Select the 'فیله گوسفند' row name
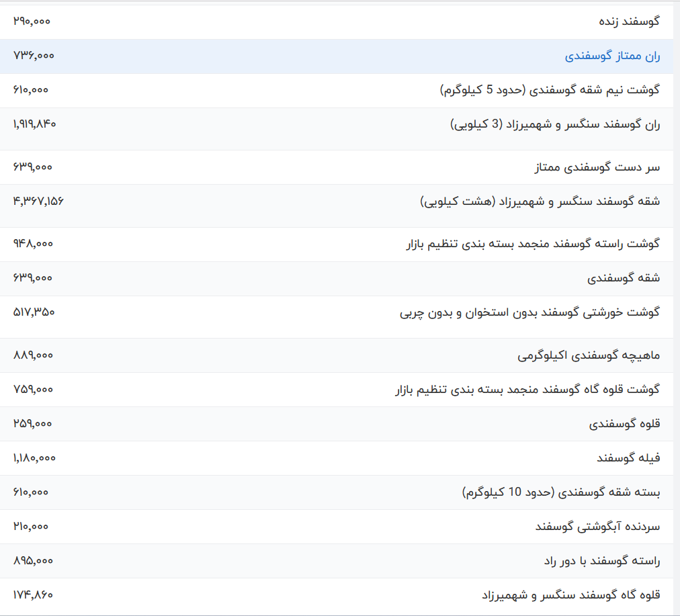 (x=628, y=457)
